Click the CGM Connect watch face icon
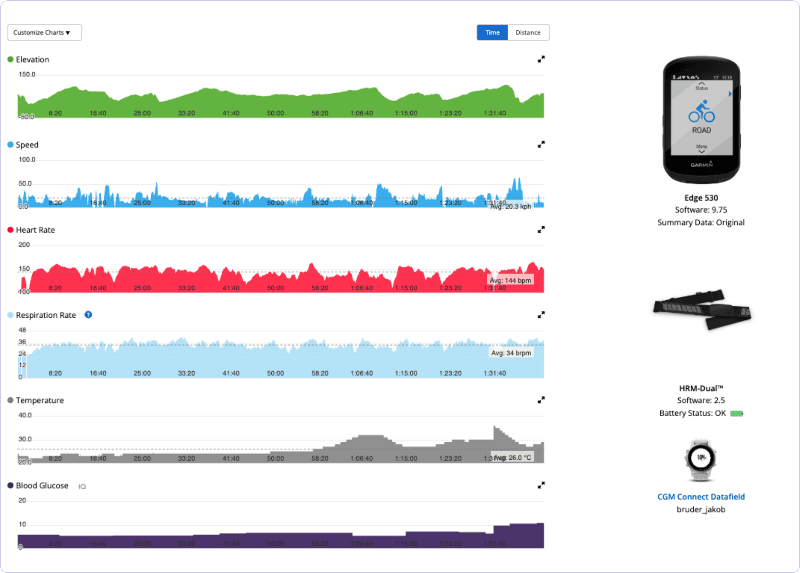This screenshot has height=573, width=800. (700, 458)
